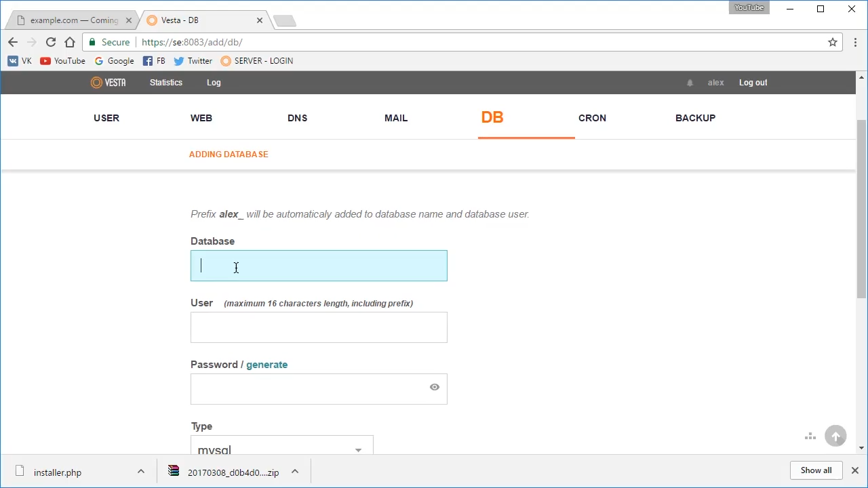Open the BACKUP section
The height and width of the screenshot is (488, 868).
click(695, 118)
